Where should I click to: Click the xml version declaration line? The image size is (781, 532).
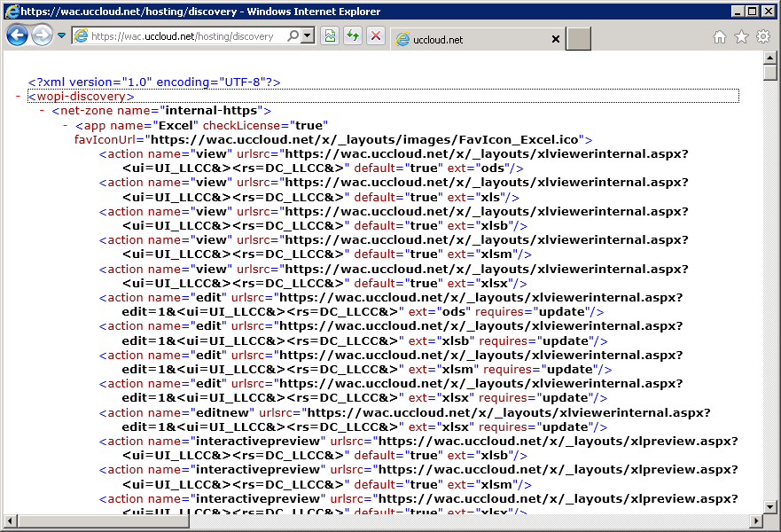(x=154, y=82)
